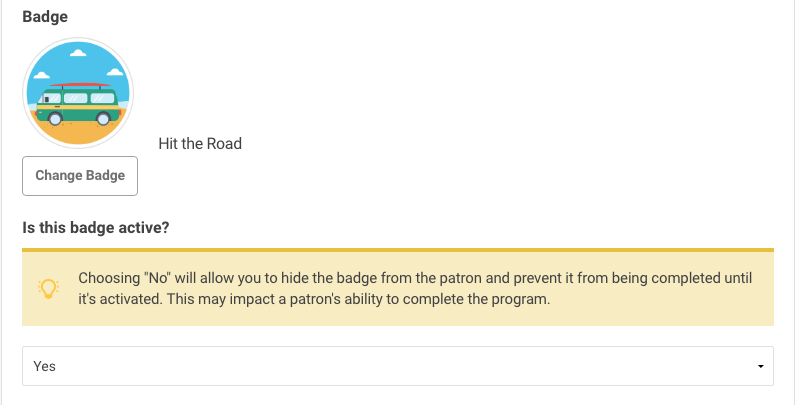Click the left cloud in badge image
This screenshot has width=795, height=405.
pyautogui.click(x=41, y=76)
